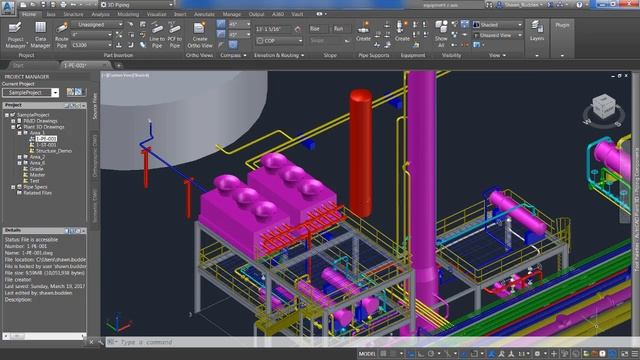
Task: Switch to the Structure ribbon tab
Action: (73, 14)
